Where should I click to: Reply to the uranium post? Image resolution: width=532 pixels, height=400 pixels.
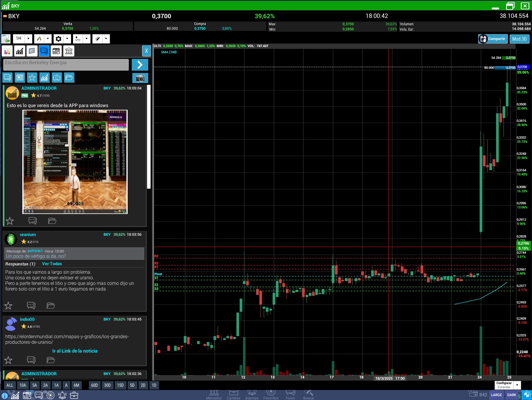click(x=31, y=306)
